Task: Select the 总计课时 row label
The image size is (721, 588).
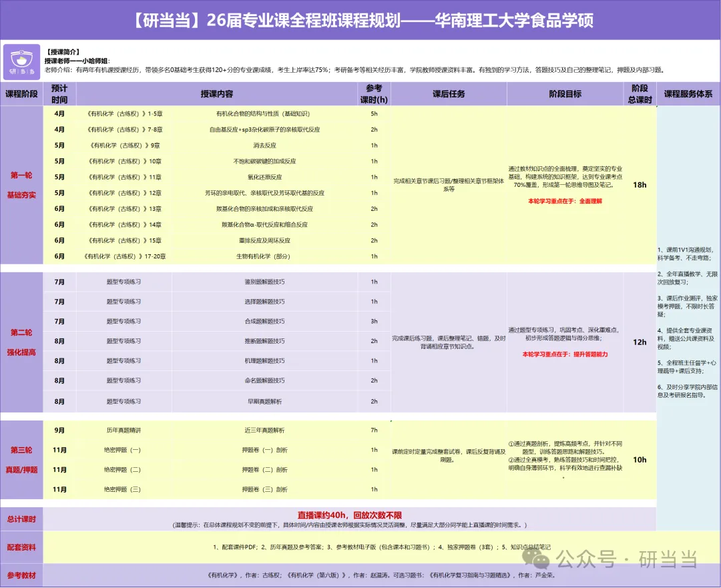Action: click(x=21, y=519)
